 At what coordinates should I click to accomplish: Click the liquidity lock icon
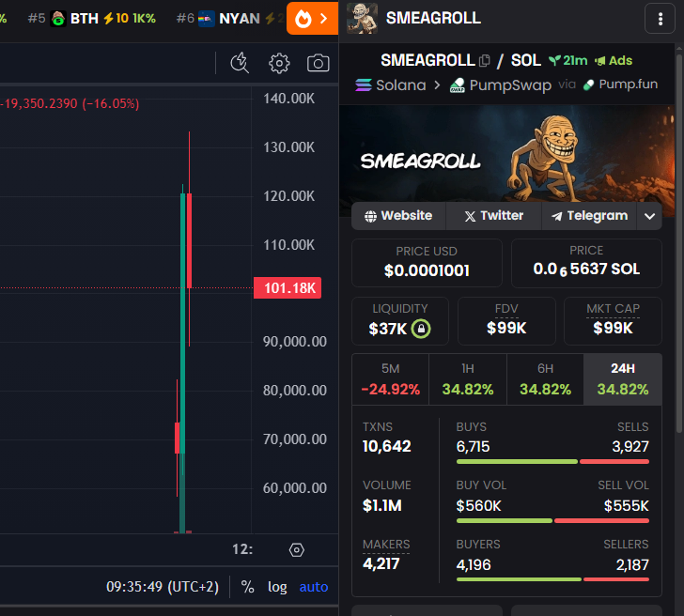point(421,329)
